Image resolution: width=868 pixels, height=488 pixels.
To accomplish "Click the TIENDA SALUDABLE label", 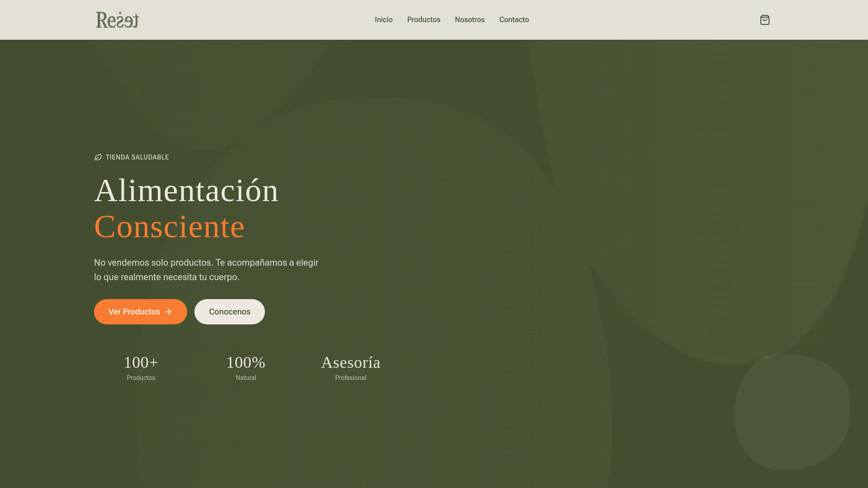I will point(137,157).
